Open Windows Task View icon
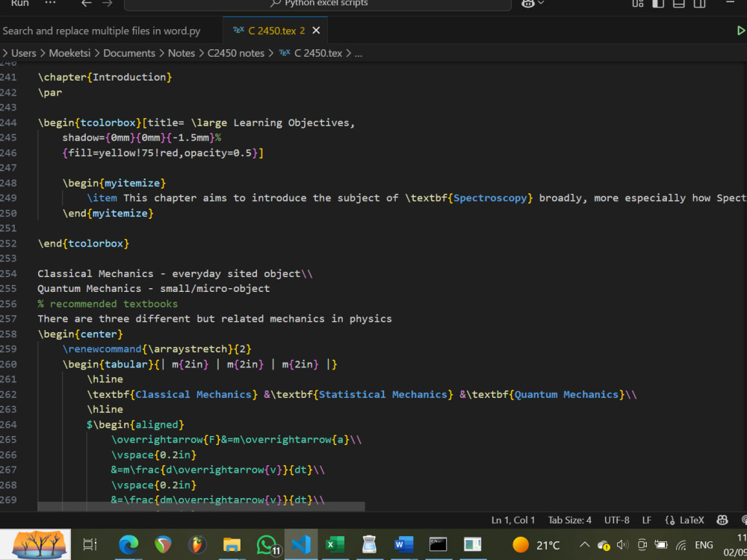The height and width of the screenshot is (560, 747). point(90,544)
